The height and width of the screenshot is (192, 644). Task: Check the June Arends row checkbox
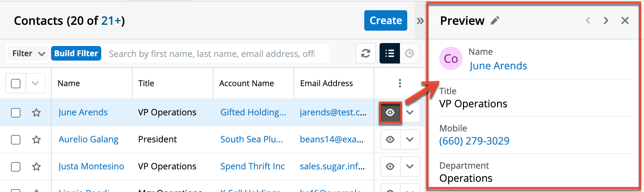[x=16, y=112]
